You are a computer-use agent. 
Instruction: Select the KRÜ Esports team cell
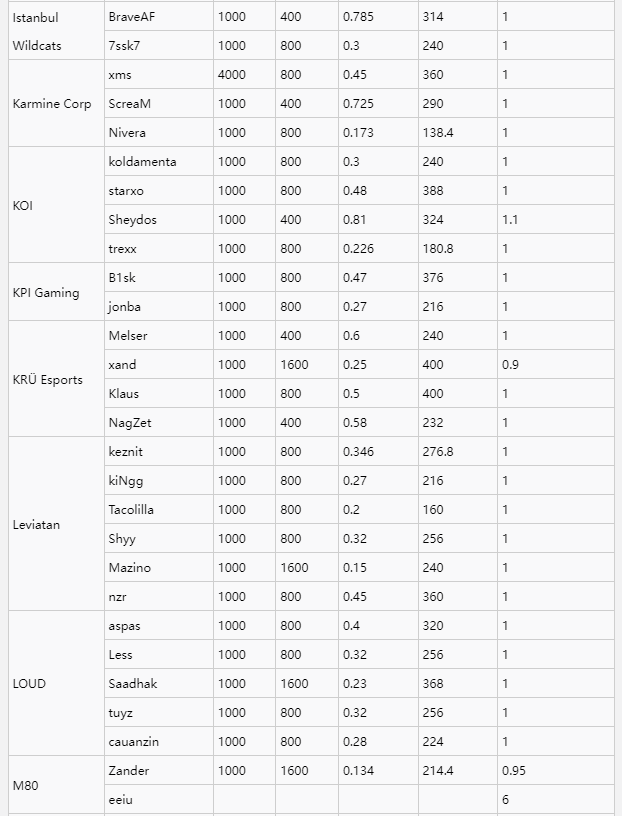point(48,380)
